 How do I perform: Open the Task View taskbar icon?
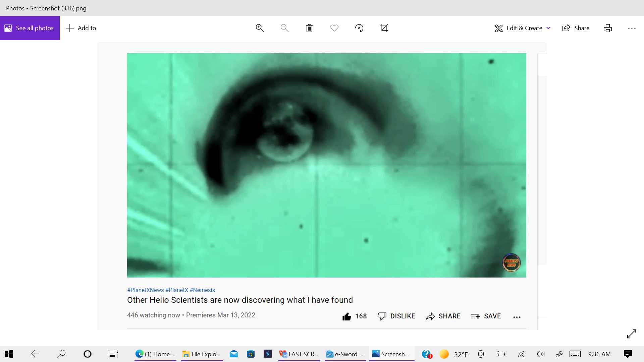point(114,354)
